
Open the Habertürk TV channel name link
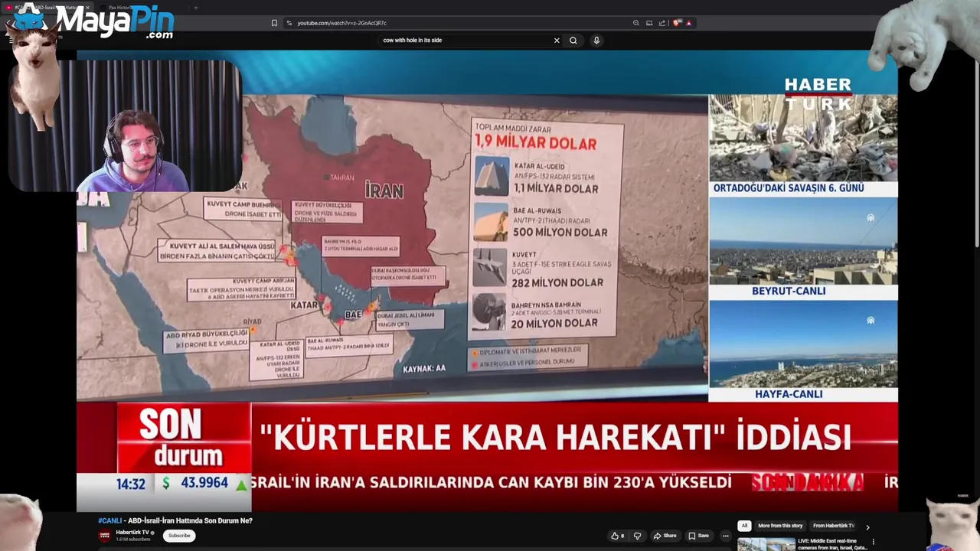click(x=132, y=533)
